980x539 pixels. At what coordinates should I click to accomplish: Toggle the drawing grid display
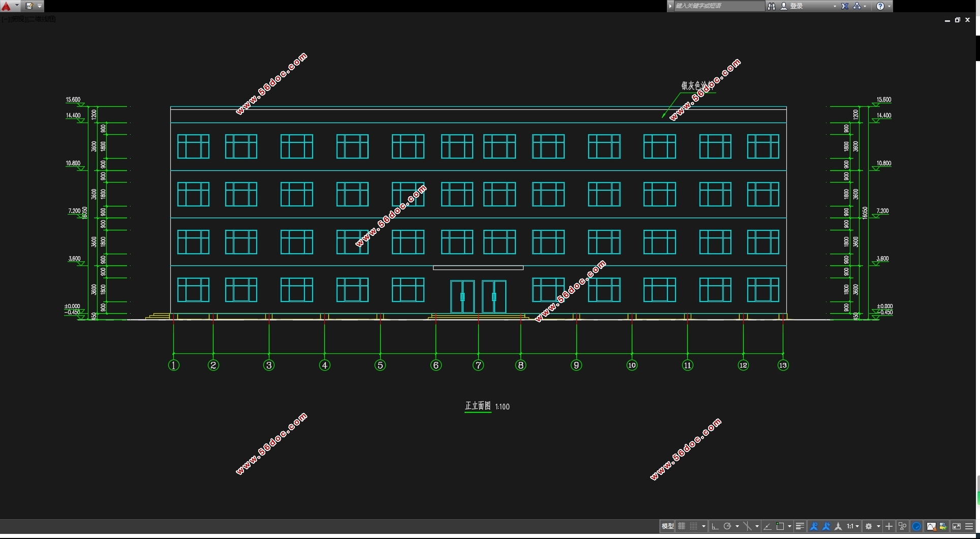point(682,526)
